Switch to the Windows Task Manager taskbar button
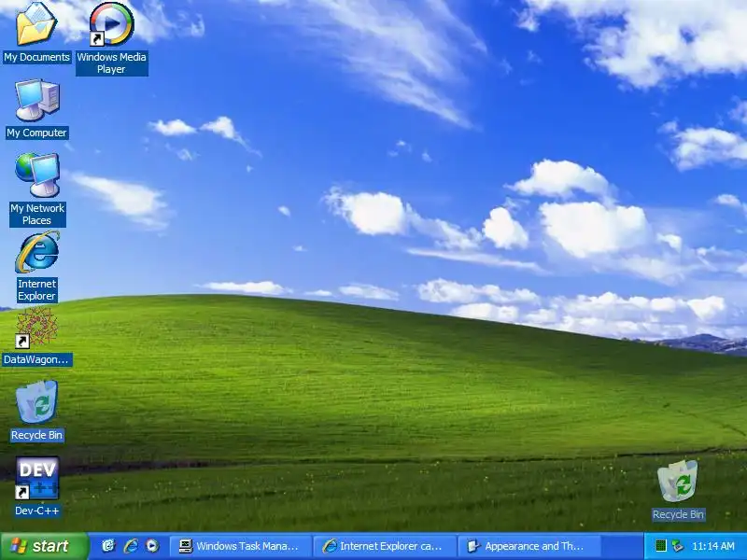The image size is (747, 560). [x=240, y=546]
